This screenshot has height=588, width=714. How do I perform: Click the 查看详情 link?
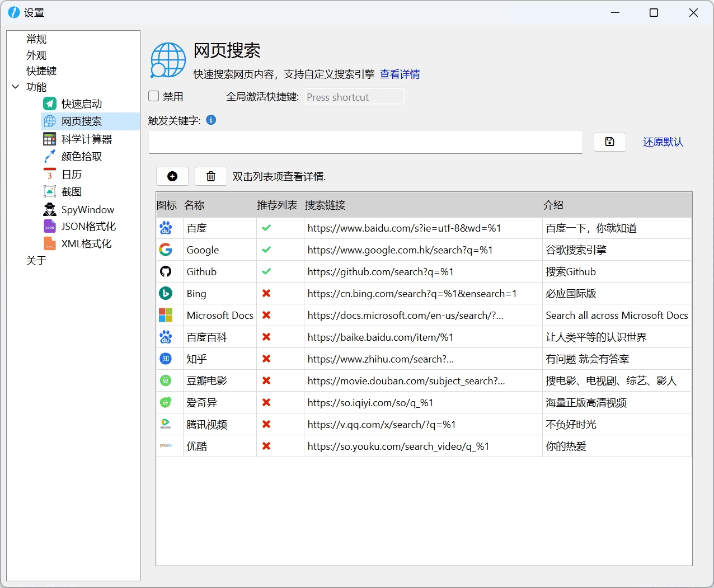tap(400, 74)
